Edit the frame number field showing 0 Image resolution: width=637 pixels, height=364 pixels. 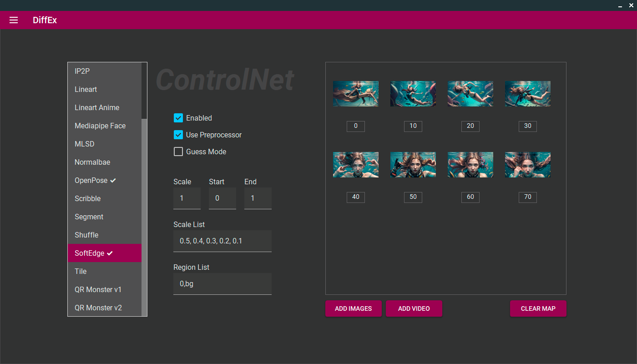click(356, 126)
